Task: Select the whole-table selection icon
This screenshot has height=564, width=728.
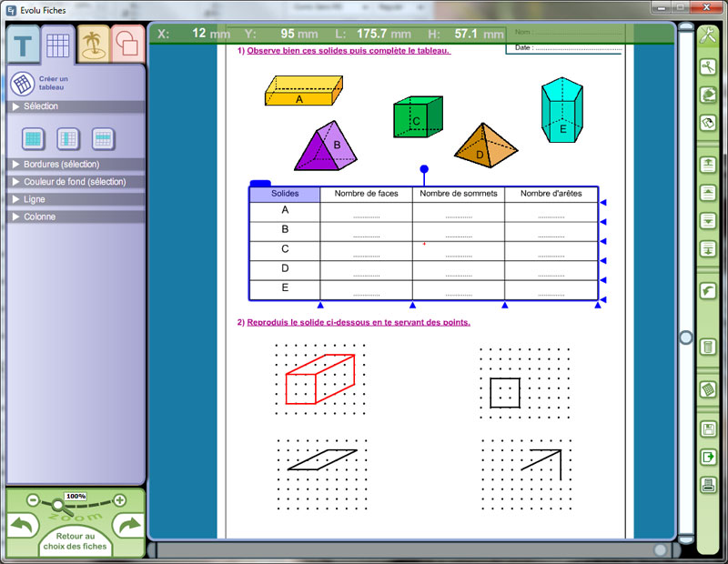Action: tap(34, 138)
